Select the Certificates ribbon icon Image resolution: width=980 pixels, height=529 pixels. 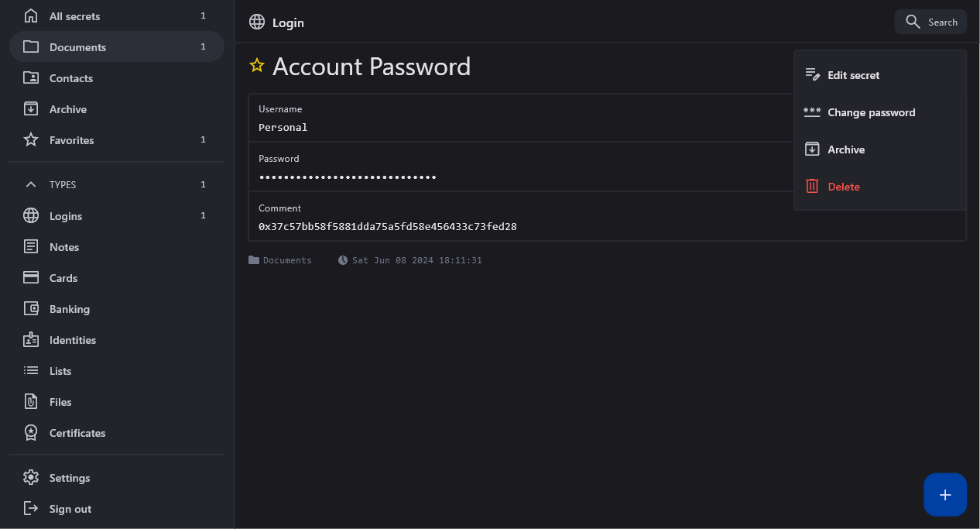click(31, 433)
